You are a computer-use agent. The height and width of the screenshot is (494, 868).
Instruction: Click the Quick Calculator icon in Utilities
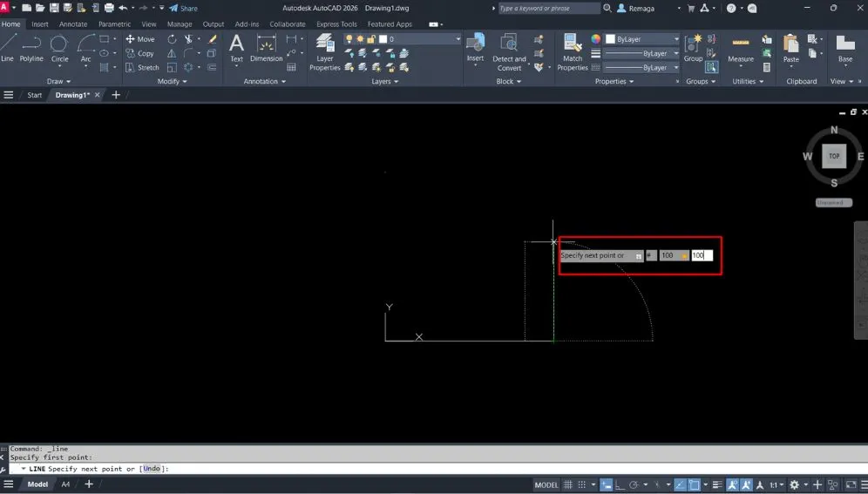[767, 67]
